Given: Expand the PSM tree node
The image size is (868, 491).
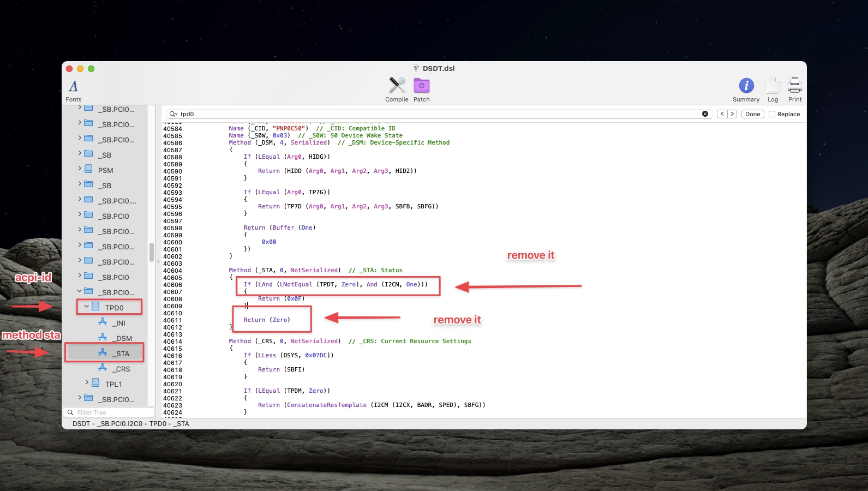Looking at the screenshot, I should click(x=80, y=169).
